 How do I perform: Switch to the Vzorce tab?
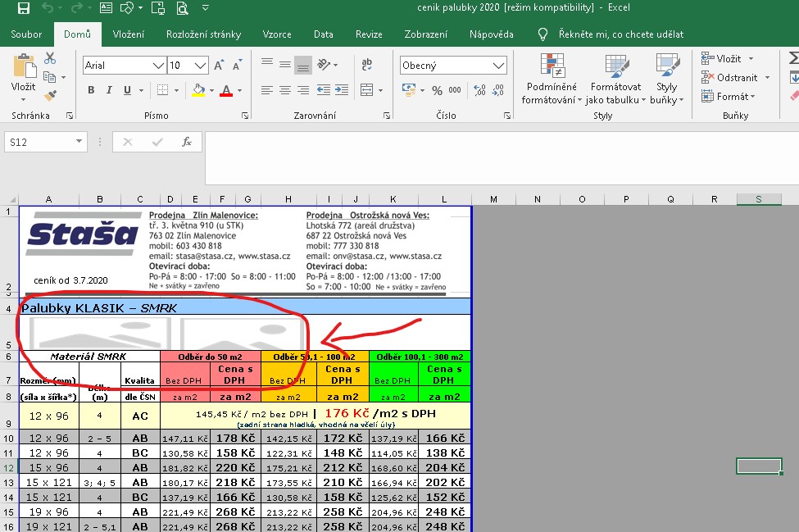tap(277, 34)
